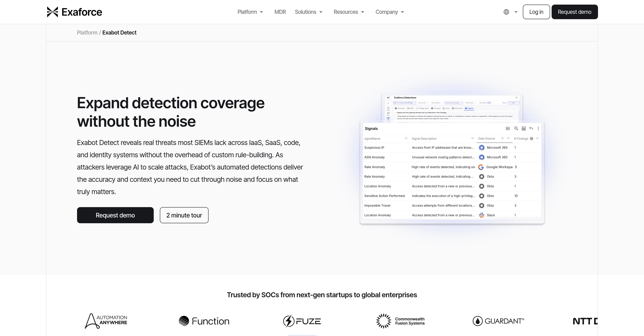
Task: Open the MDR nav item
Action: (280, 12)
